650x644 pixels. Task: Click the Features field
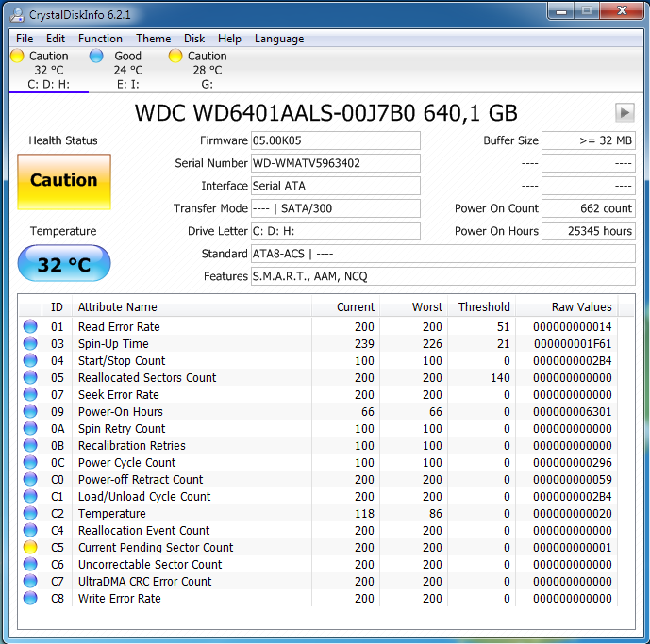point(443,276)
